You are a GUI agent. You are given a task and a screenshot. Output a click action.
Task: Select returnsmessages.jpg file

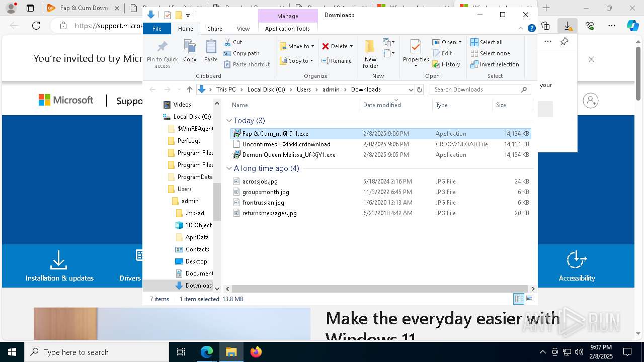click(380, 213)
